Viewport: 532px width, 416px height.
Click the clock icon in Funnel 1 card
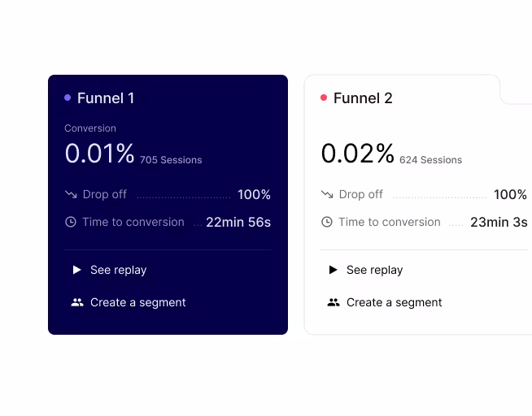coord(71,222)
